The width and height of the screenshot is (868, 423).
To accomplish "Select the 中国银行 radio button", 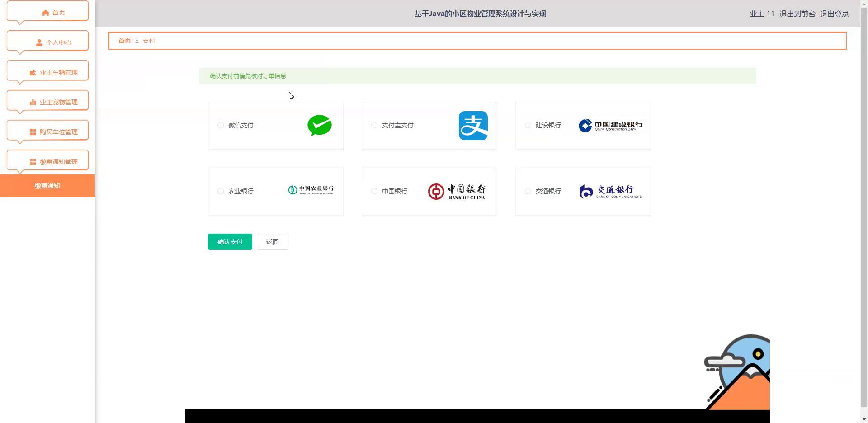I will coord(374,191).
